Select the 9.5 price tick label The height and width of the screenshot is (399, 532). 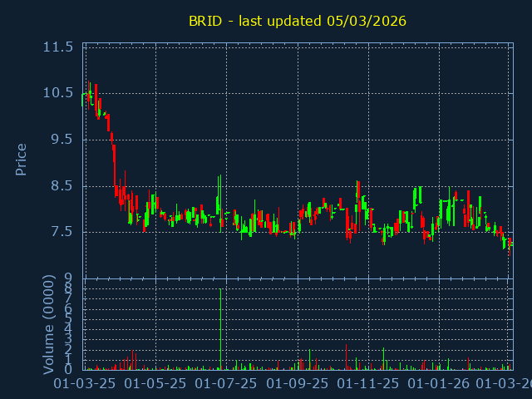pos(62,140)
